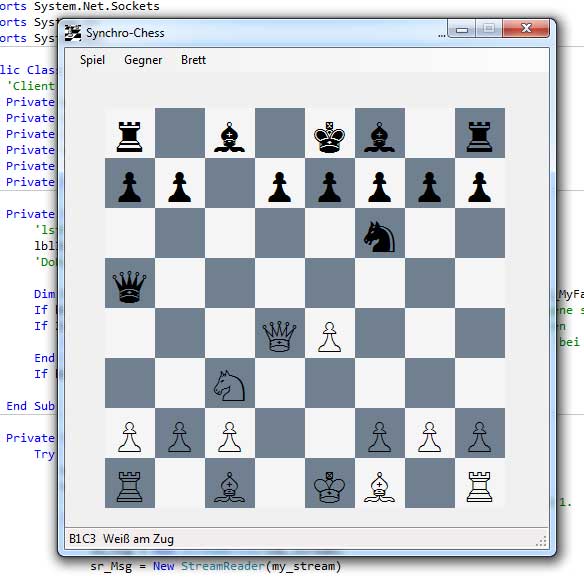
Task: Click the status bar resize grip
Action: pyautogui.click(x=541, y=541)
